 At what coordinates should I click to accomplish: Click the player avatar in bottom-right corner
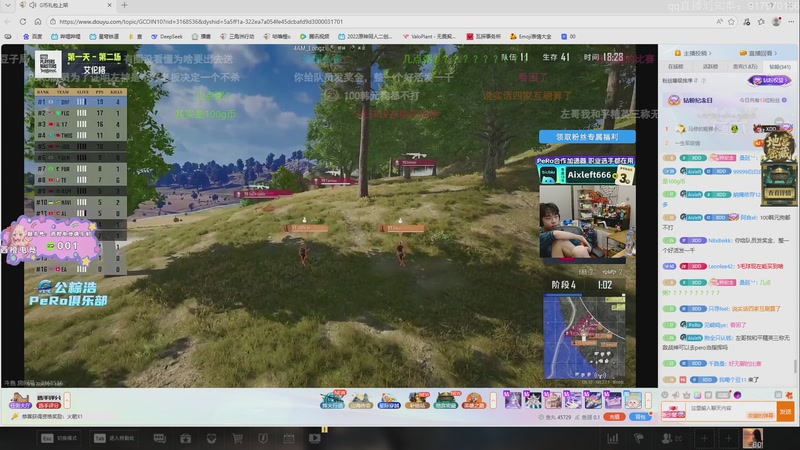tap(753, 438)
